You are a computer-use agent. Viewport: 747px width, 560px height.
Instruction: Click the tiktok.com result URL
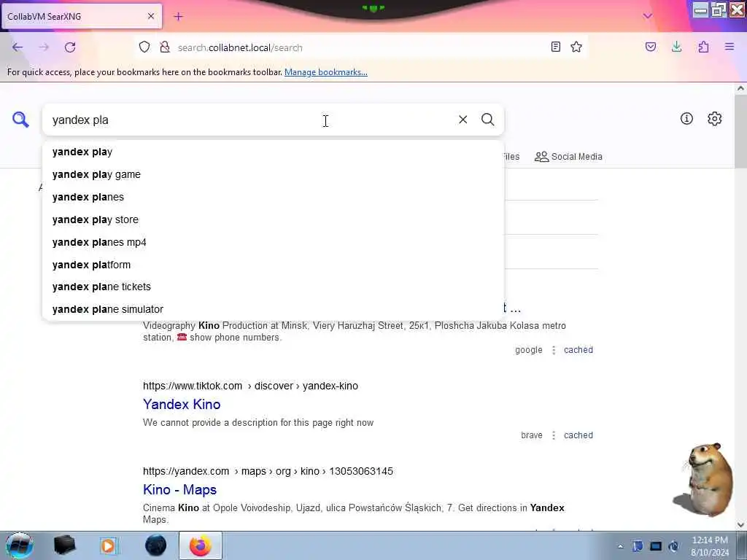251,386
